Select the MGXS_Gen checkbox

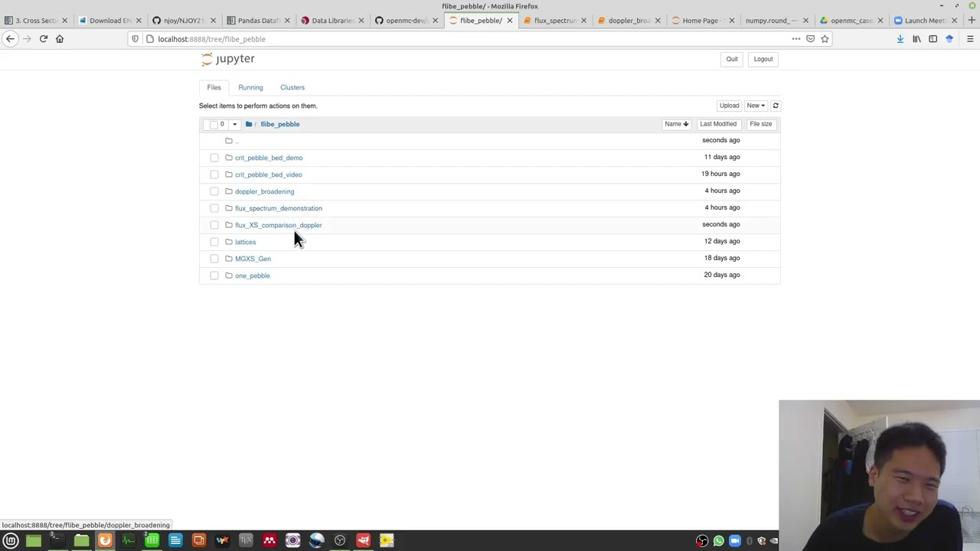[x=214, y=259]
